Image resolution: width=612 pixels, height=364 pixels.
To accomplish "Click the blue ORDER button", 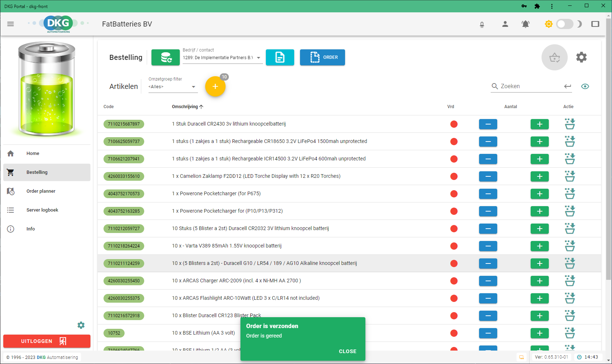I will click(323, 57).
